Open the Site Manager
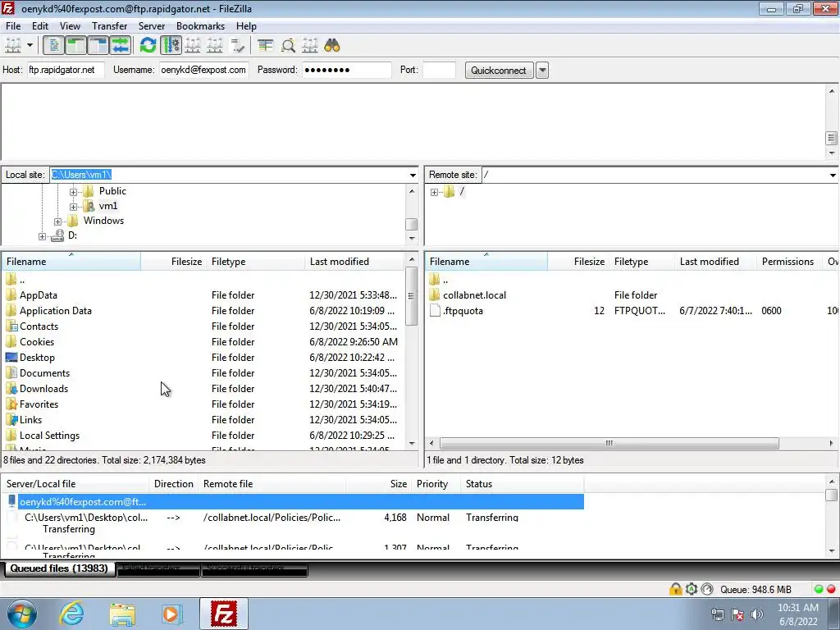 tap(13, 46)
